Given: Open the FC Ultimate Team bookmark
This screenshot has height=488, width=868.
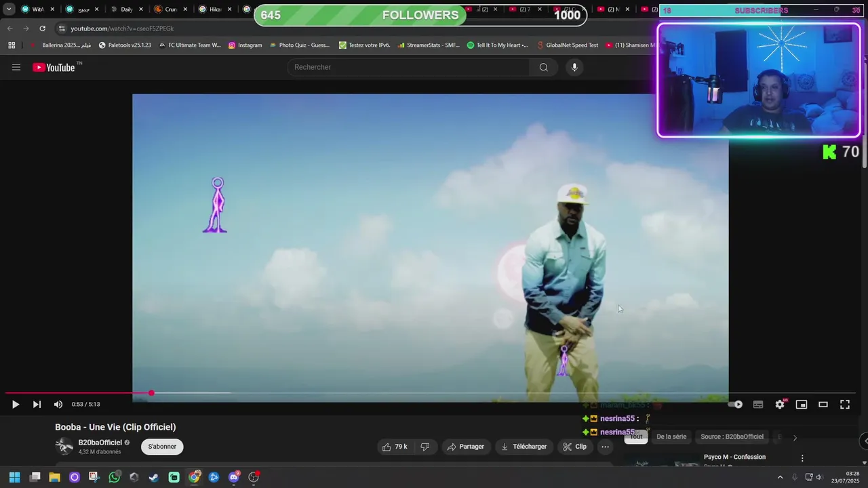Looking at the screenshot, I should pos(190,45).
